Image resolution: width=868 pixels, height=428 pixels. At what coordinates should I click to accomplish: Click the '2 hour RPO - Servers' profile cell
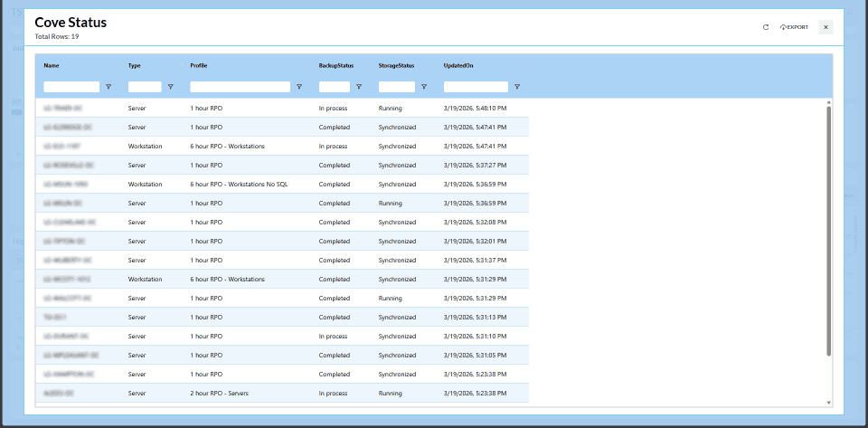click(x=219, y=393)
